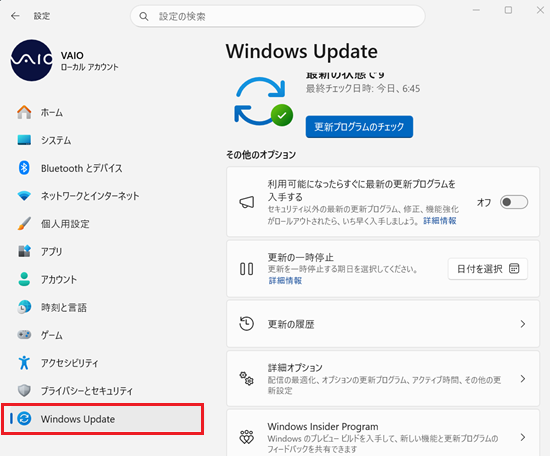The height and width of the screenshot is (456, 550).
Task: Click the update history clock icon
Action: tap(247, 324)
